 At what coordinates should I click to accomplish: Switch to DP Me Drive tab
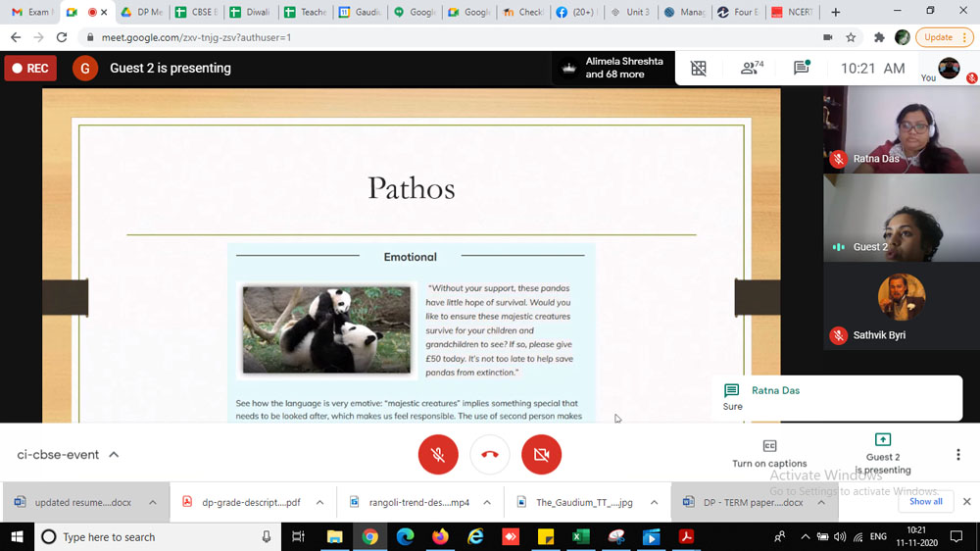[x=142, y=12]
